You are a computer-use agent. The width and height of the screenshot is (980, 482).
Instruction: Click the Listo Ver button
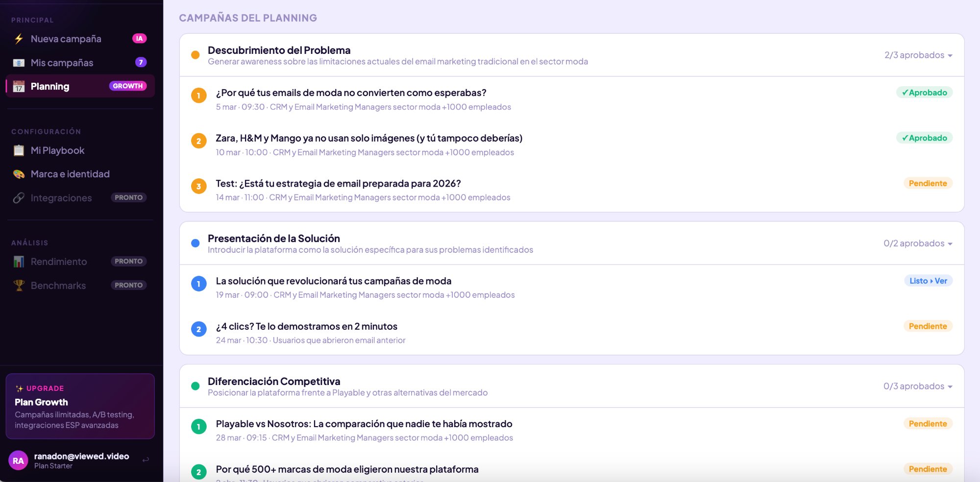[x=928, y=281]
